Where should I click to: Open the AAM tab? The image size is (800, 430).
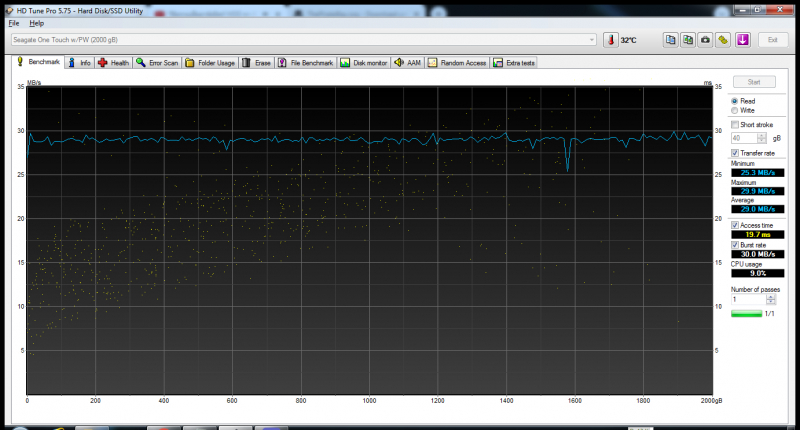[x=408, y=63]
